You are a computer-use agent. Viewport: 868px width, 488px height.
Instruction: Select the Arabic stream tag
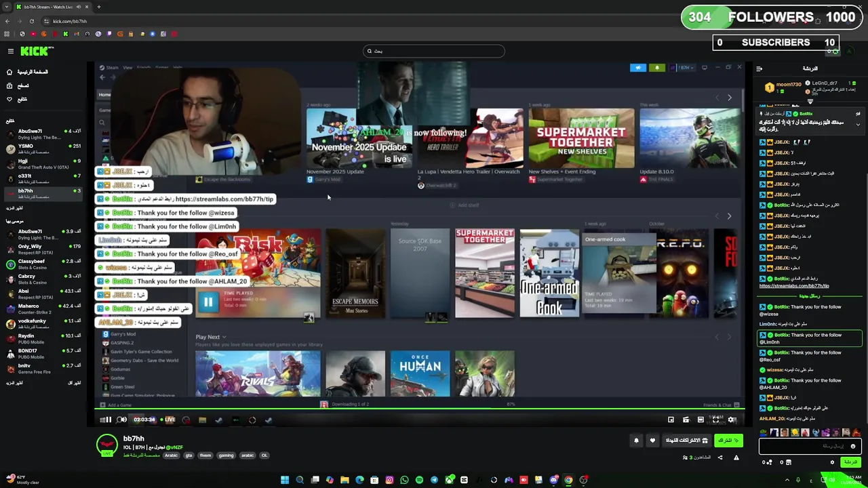(x=171, y=455)
